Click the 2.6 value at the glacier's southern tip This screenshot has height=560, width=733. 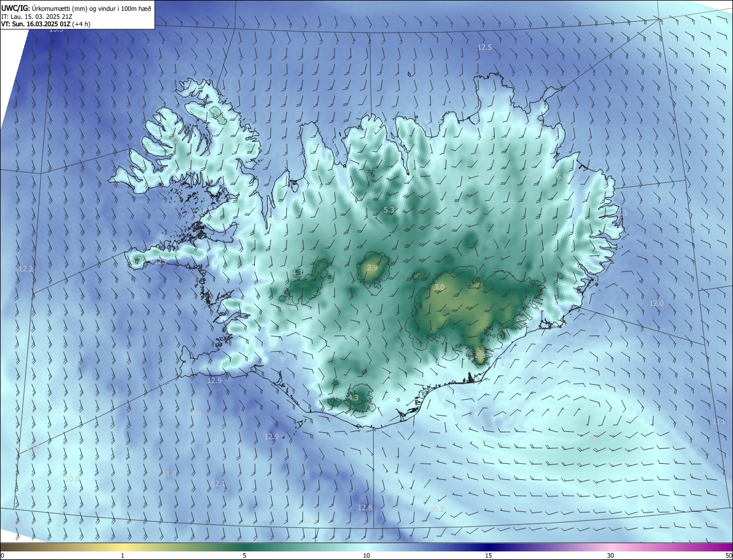click(480, 356)
